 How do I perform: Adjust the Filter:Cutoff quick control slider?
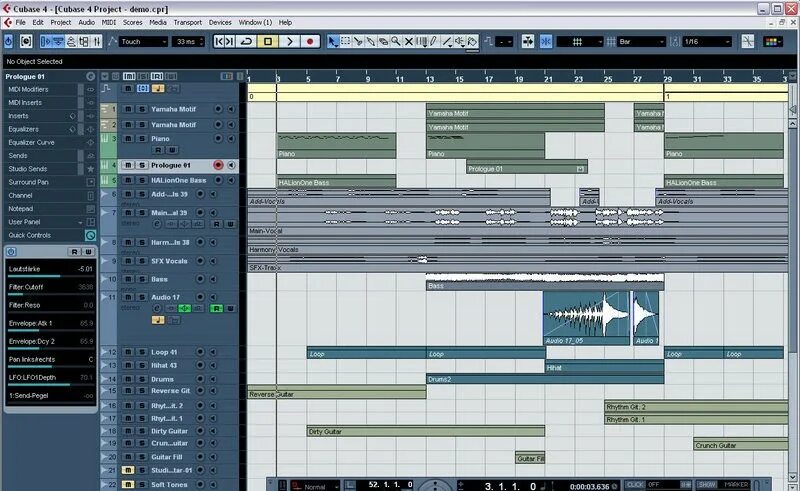coord(51,294)
